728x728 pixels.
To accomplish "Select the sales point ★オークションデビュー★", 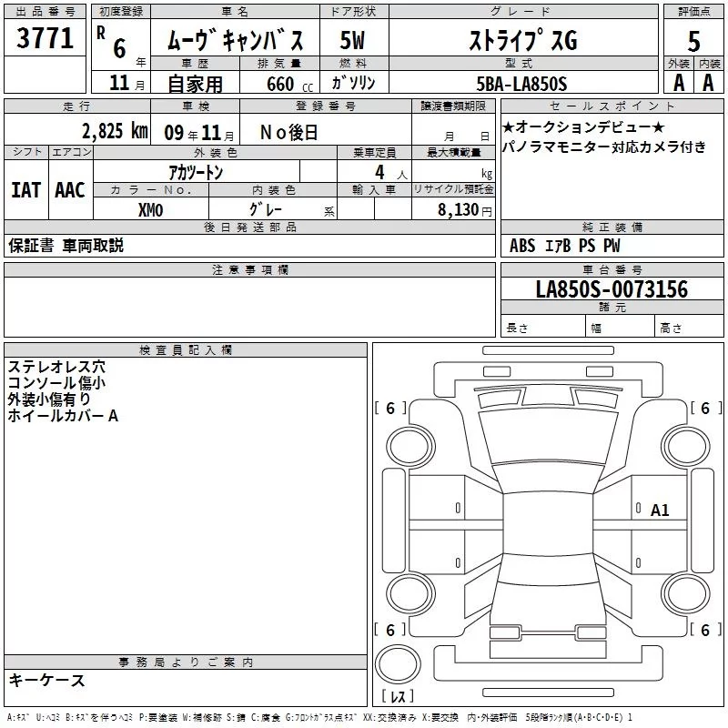I will (583, 126).
